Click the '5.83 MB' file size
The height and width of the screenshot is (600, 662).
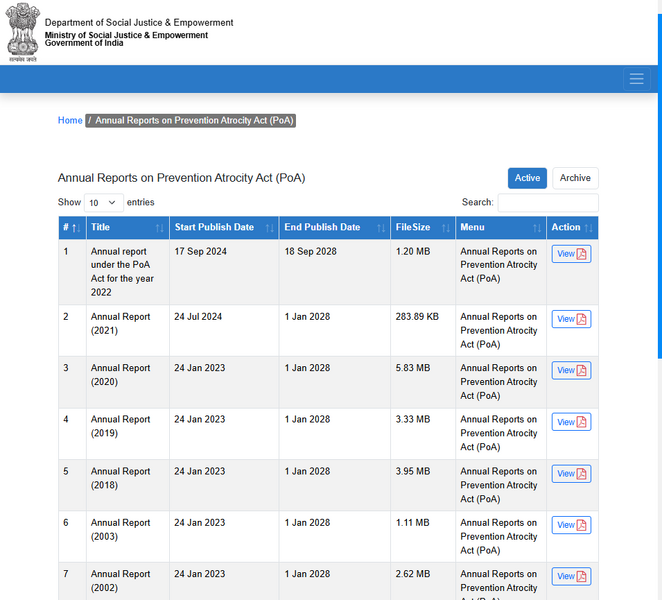(413, 368)
